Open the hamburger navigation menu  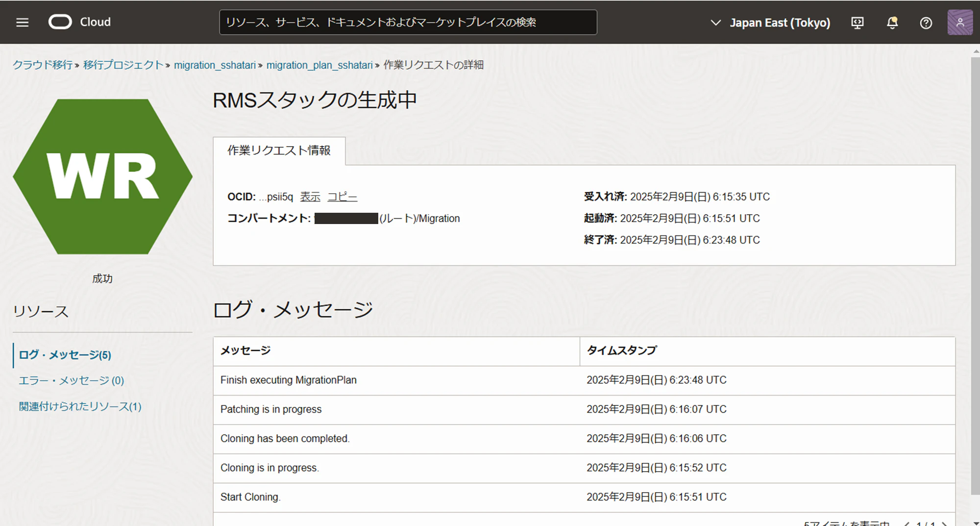(22, 23)
